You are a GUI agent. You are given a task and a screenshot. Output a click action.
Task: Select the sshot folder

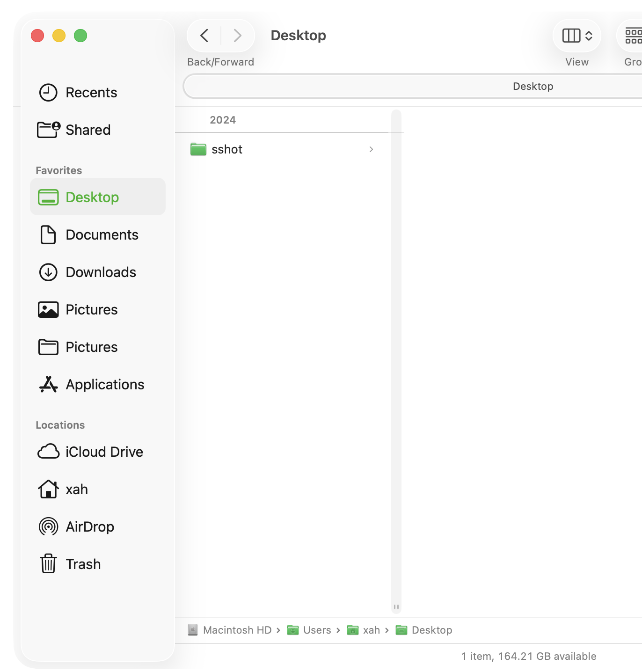(x=227, y=149)
